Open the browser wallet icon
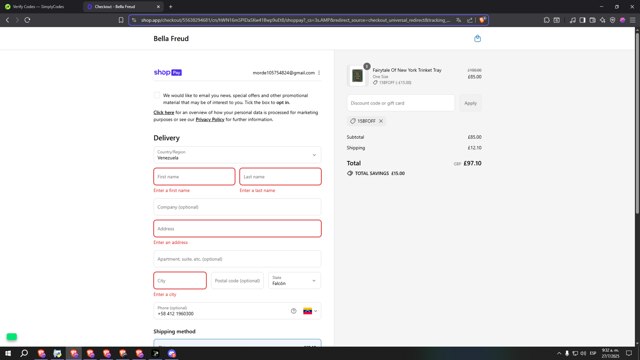This screenshot has width=640, height=360. pos(592,20)
